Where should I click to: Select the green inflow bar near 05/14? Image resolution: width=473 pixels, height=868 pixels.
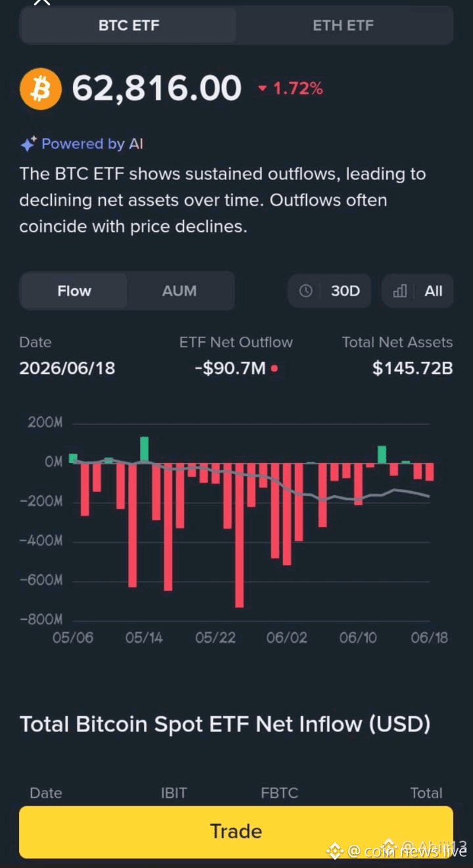pyautogui.click(x=145, y=449)
